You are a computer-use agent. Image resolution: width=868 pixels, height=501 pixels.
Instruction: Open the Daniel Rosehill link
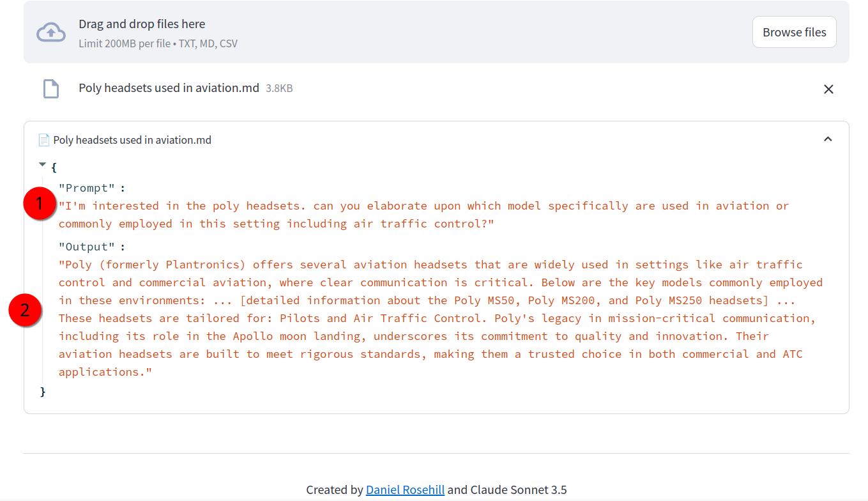click(x=405, y=490)
